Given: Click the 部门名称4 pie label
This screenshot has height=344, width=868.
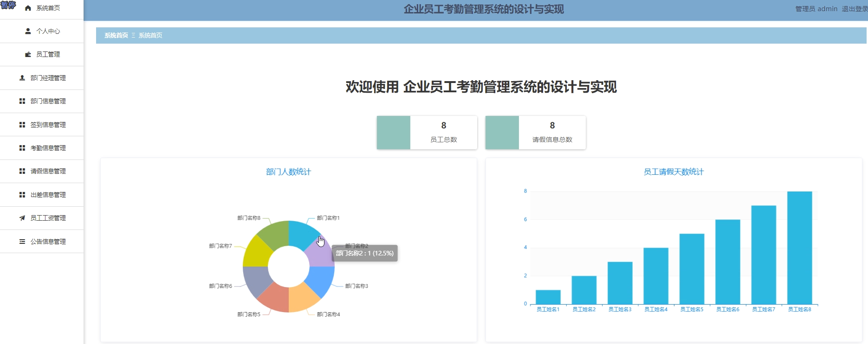Looking at the screenshot, I should tap(328, 314).
